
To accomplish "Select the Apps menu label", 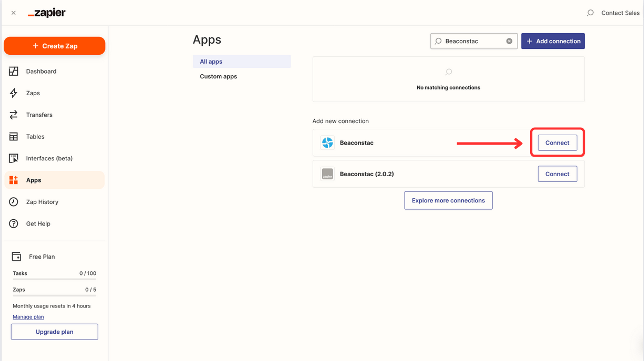I will point(34,180).
